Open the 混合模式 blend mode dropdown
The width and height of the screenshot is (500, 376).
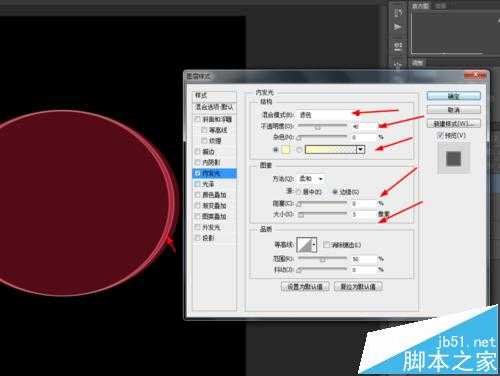325,115
